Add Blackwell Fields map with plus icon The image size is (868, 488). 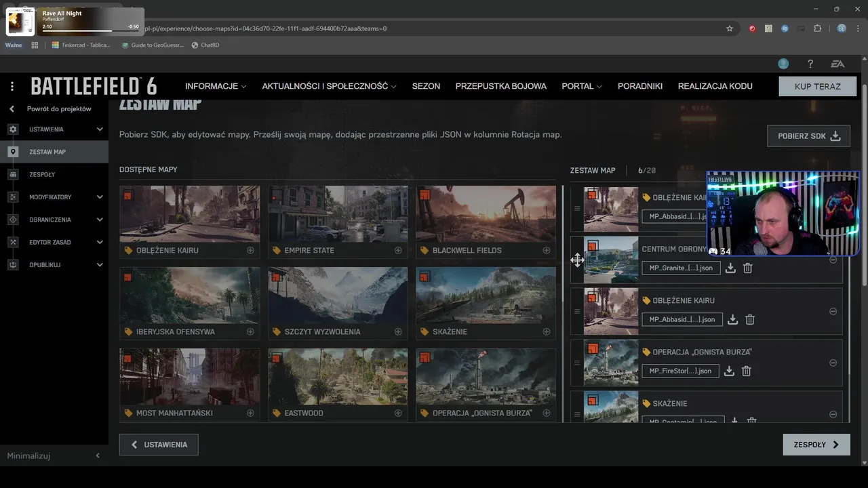pos(546,250)
